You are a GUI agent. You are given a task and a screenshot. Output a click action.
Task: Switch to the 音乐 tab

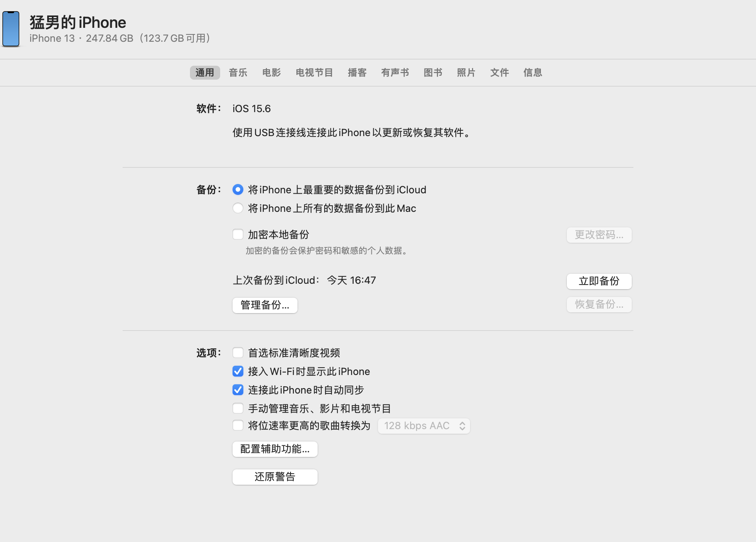238,73
